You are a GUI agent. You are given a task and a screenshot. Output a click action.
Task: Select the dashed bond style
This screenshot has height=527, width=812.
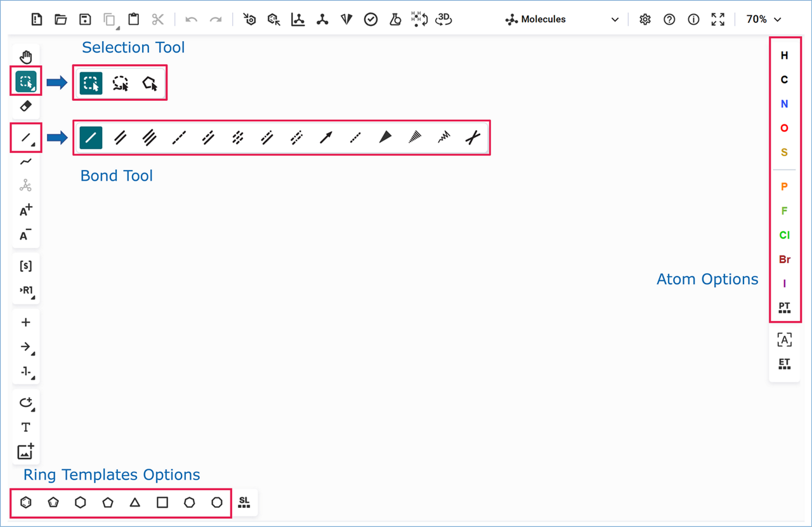point(179,138)
